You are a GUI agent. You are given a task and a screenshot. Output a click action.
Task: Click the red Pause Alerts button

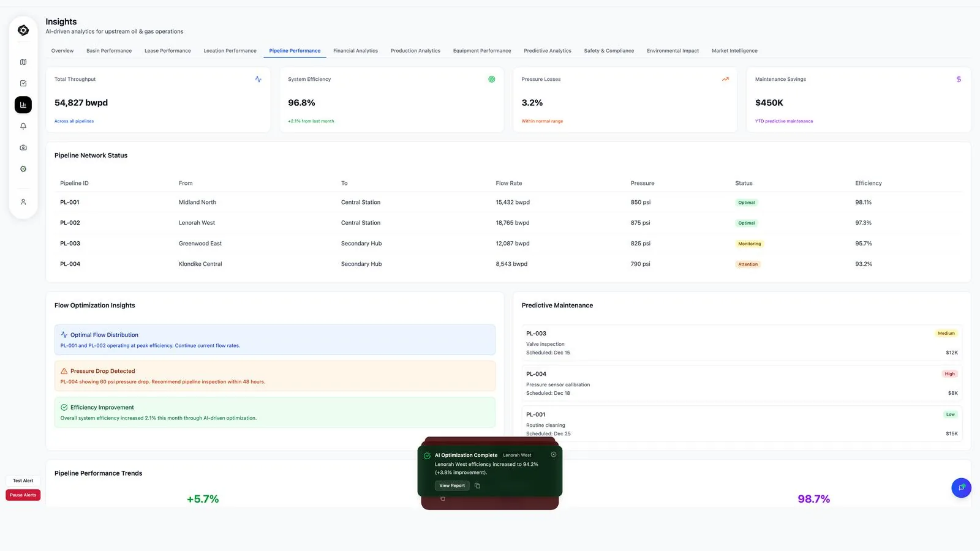(x=23, y=495)
